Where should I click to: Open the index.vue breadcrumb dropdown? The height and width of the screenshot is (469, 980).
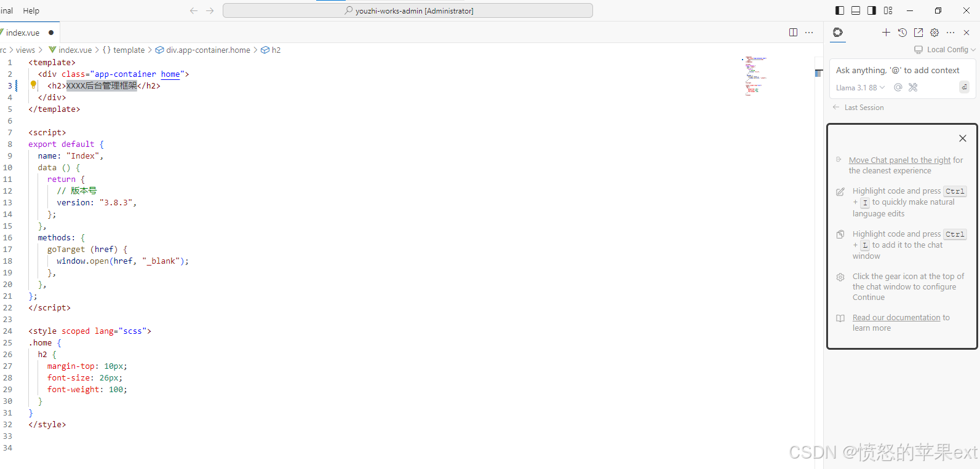70,50
